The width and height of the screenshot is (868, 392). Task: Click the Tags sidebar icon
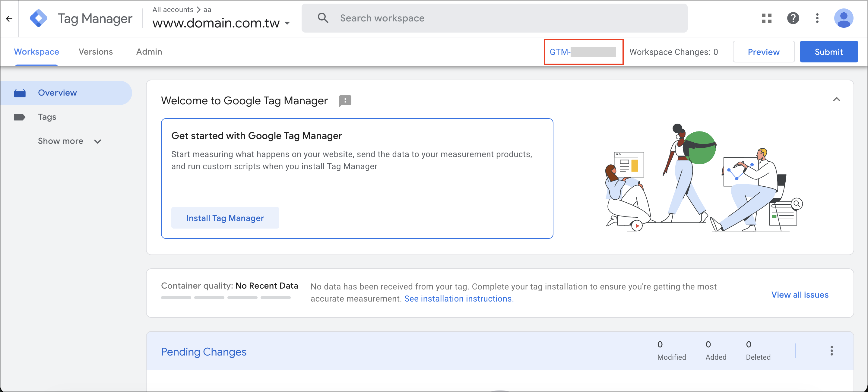(20, 117)
